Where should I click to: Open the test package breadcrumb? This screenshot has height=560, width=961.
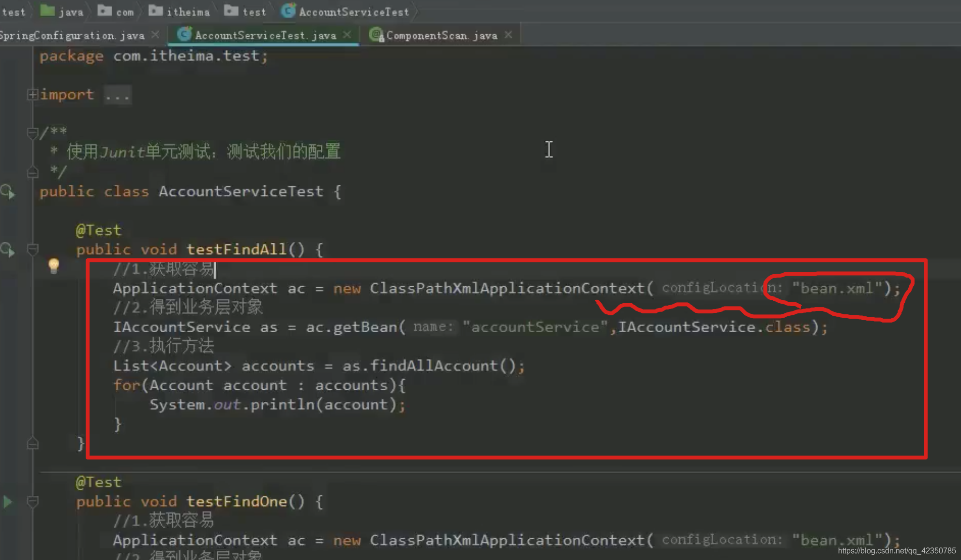point(245,11)
